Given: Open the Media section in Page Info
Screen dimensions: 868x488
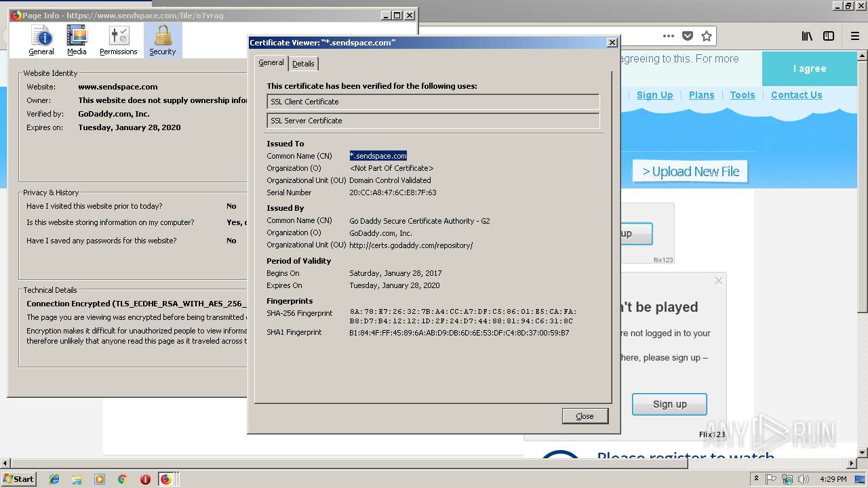Looking at the screenshot, I should click(77, 41).
